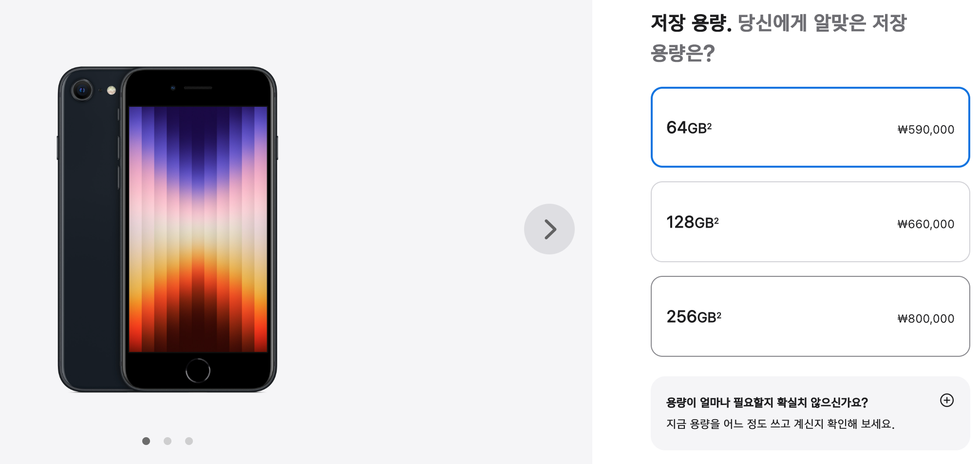
Task: Open footnote 2 next to 256GB
Action: 719,315
